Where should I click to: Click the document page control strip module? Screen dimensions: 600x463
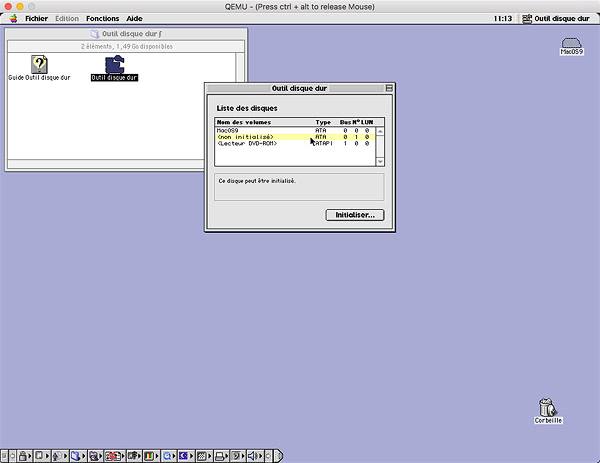pyautogui.click(x=41, y=456)
